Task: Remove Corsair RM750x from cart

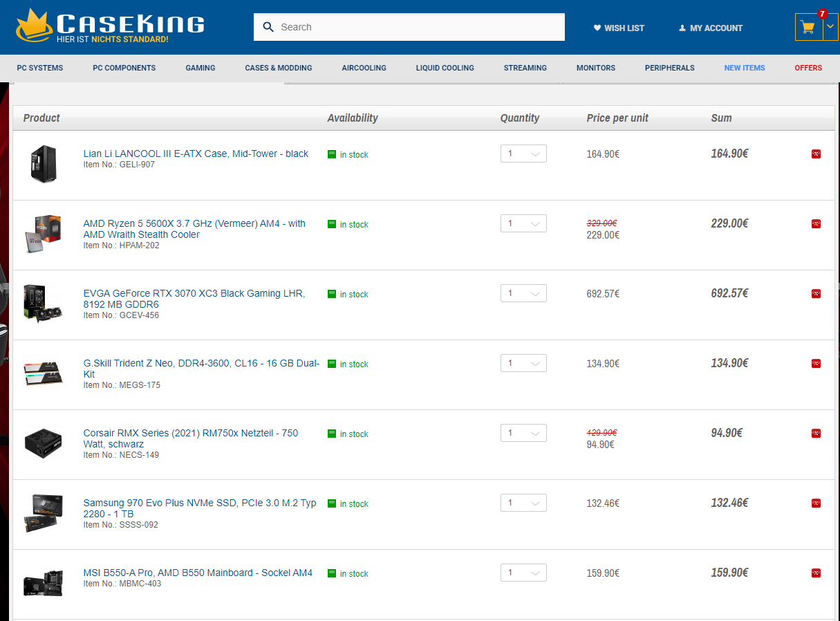Action: (816, 433)
